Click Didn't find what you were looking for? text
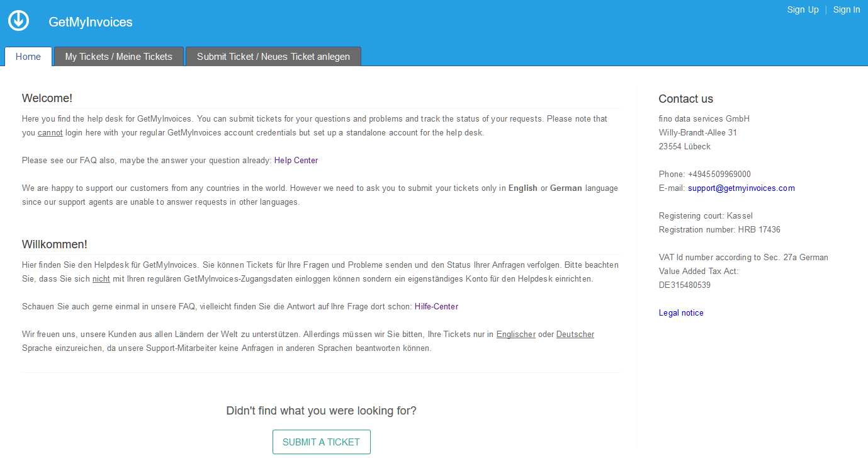868x458 pixels. [x=321, y=411]
